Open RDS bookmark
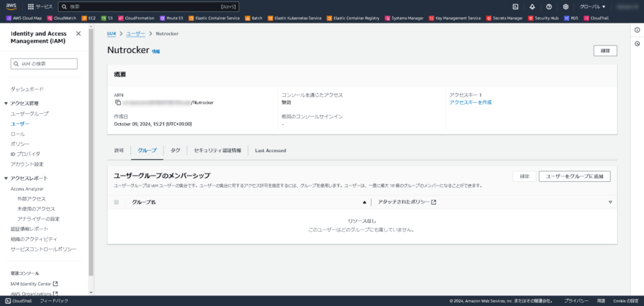Viewport: 644px width, 306px height. pos(571,18)
